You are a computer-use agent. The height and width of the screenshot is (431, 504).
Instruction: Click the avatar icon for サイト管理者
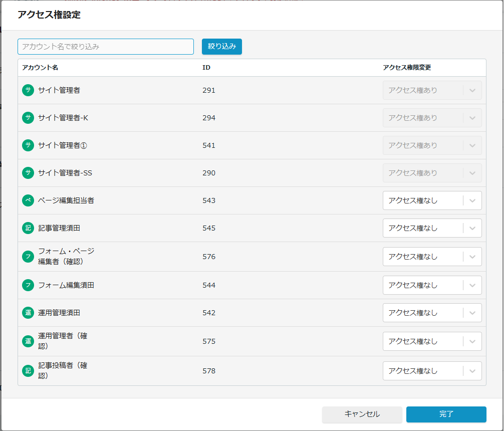[x=28, y=90]
